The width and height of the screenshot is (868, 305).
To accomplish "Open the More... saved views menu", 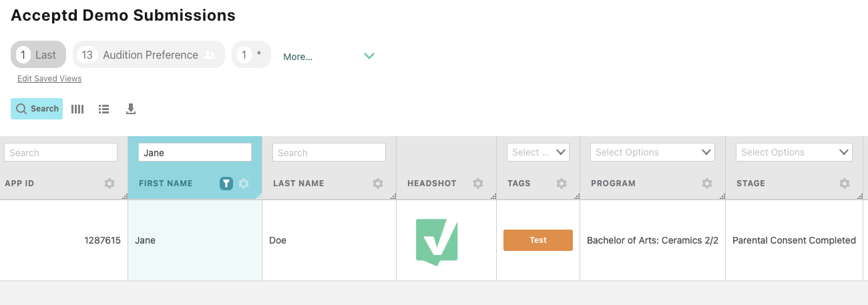I will pyautogui.click(x=298, y=57).
